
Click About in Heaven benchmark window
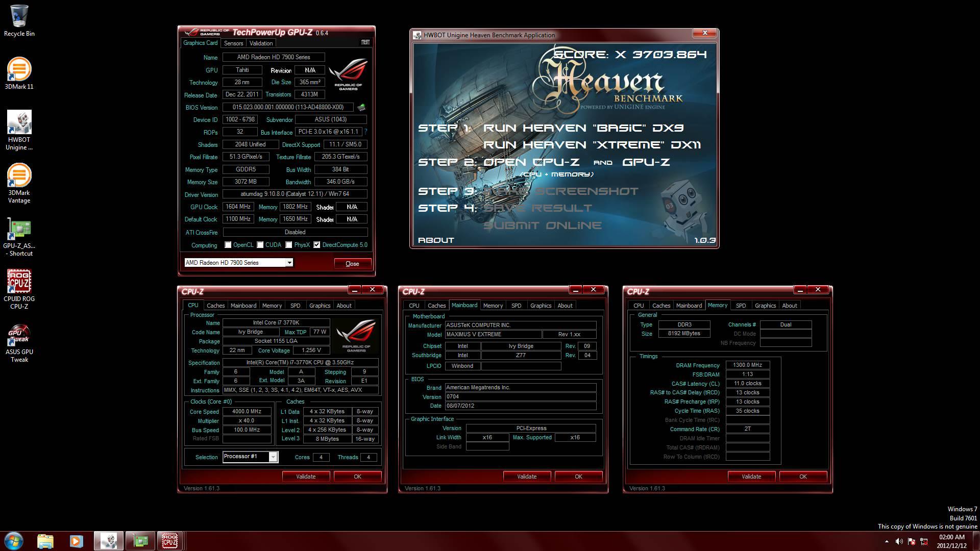[x=436, y=240]
